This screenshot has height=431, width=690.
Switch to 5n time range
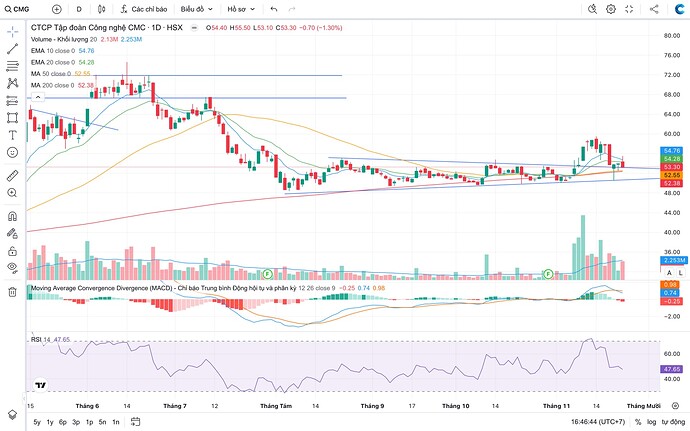click(x=103, y=422)
